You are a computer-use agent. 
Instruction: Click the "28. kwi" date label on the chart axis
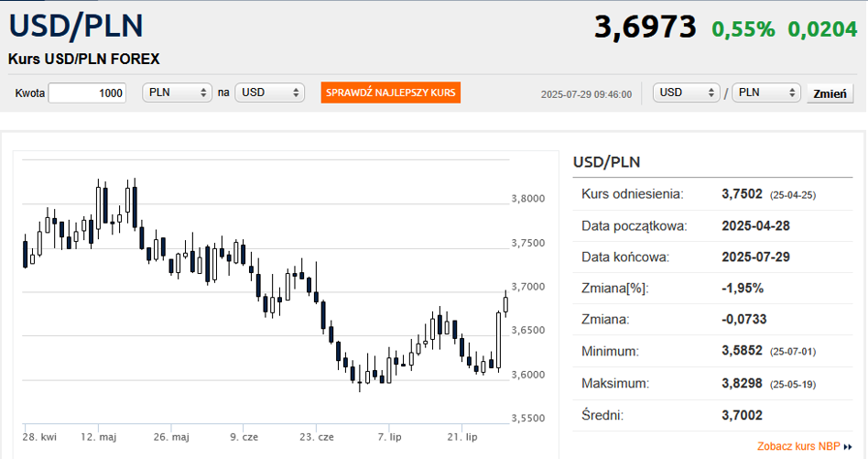click(x=40, y=437)
